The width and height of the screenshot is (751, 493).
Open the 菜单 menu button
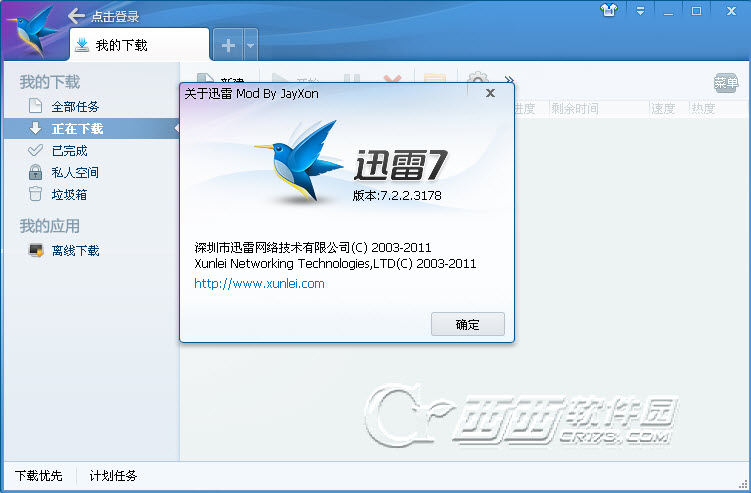726,83
